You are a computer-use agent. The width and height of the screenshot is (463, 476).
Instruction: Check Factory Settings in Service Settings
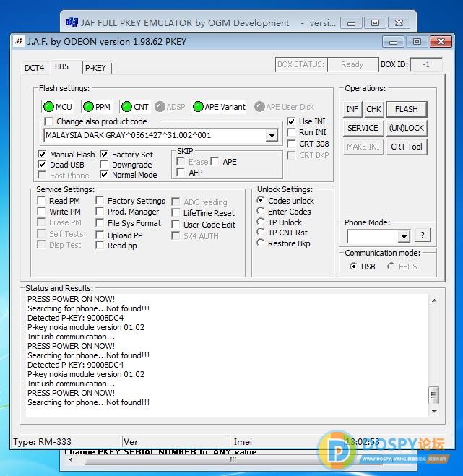click(x=100, y=201)
